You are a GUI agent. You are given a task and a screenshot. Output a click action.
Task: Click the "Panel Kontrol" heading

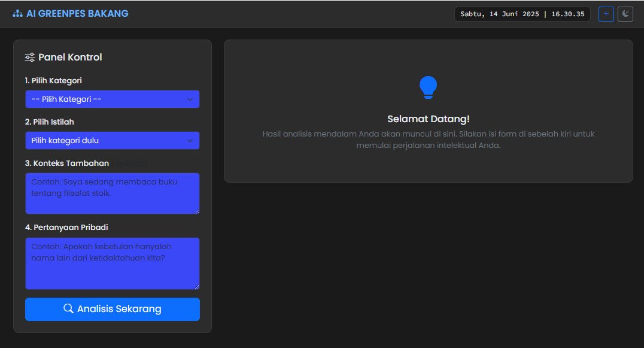70,57
